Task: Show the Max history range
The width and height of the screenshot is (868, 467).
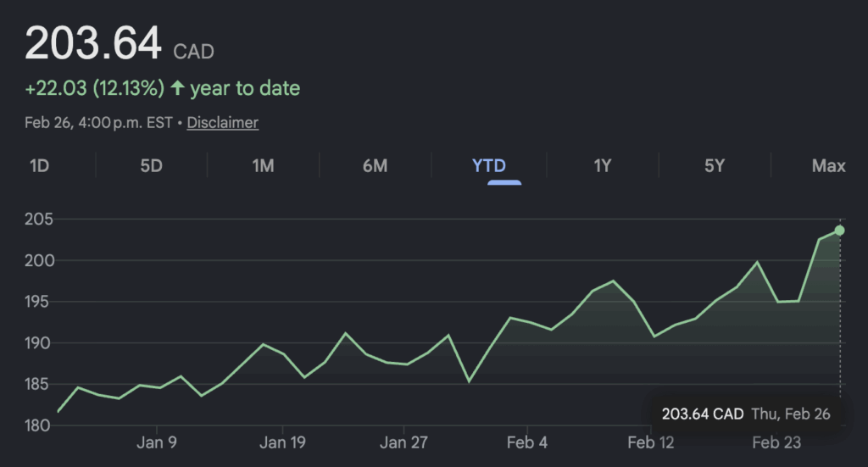Action: [x=828, y=165]
